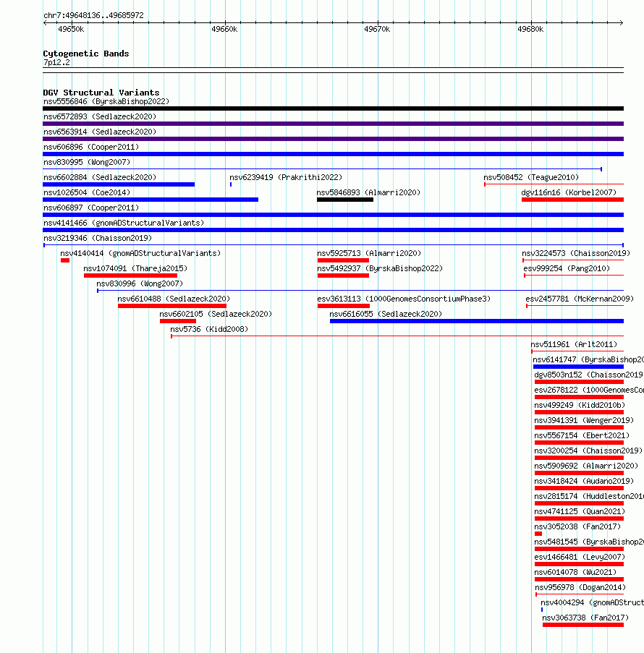Click the small red nsv3052038 bar
The height and width of the screenshot is (653, 644).
538,534
